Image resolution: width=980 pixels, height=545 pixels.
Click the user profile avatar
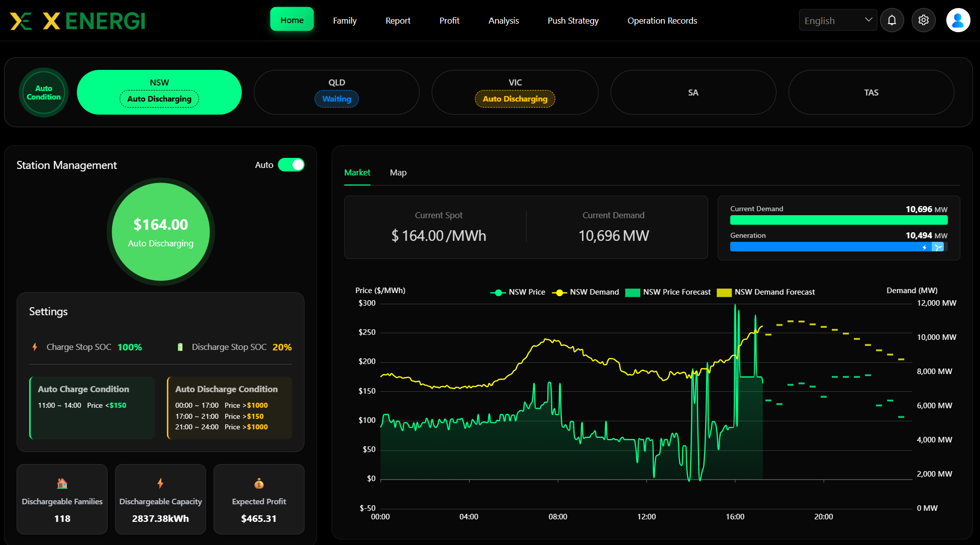coord(958,21)
